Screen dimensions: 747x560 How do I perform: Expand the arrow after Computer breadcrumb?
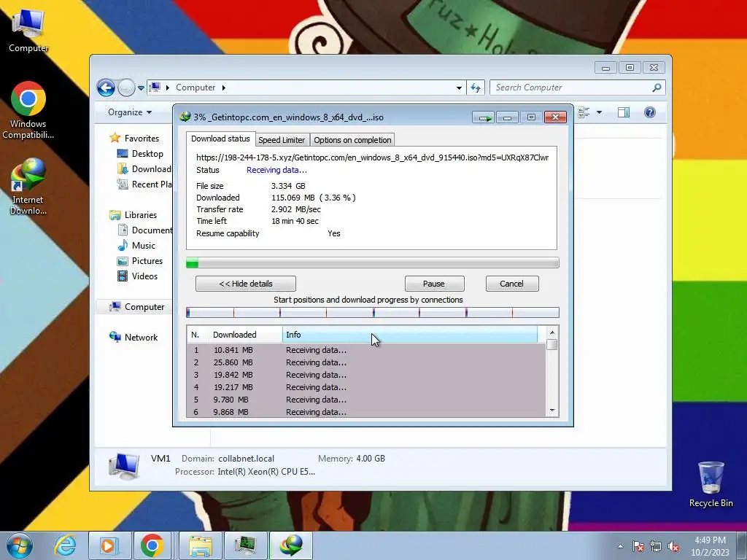(x=223, y=87)
